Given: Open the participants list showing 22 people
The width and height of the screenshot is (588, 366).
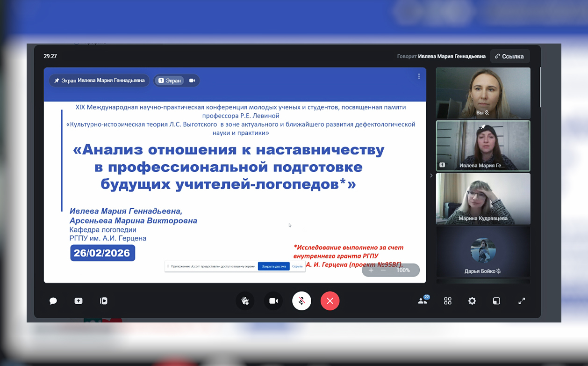Looking at the screenshot, I should pyautogui.click(x=423, y=301).
